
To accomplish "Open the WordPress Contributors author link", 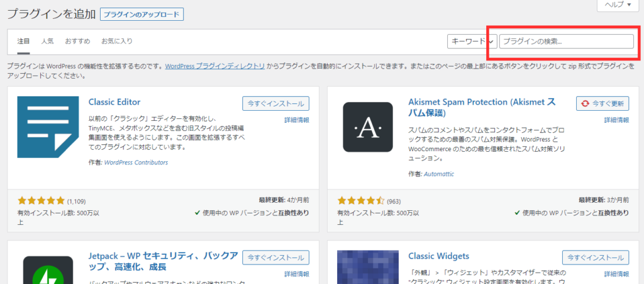I will pyautogui.click(x=136, y=162).
